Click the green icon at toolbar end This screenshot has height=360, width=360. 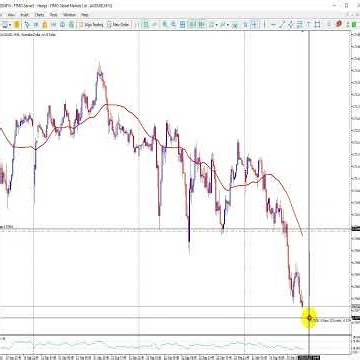pyautogui.click(x=354, y=25)
